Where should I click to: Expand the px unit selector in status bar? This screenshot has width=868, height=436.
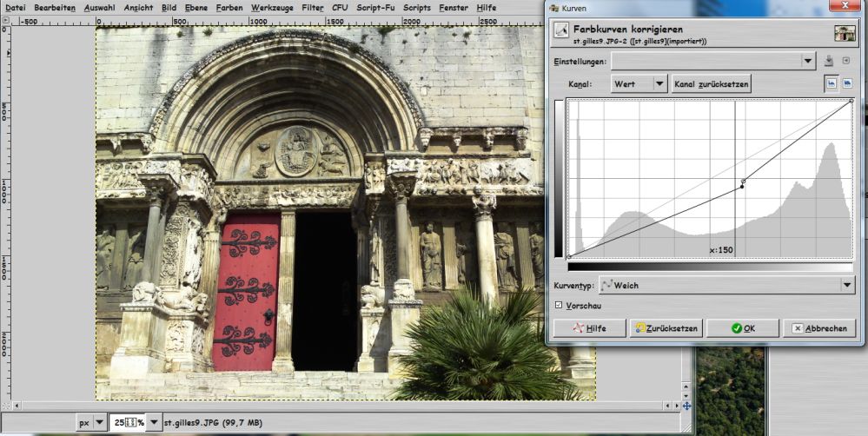tap(99, 423)
